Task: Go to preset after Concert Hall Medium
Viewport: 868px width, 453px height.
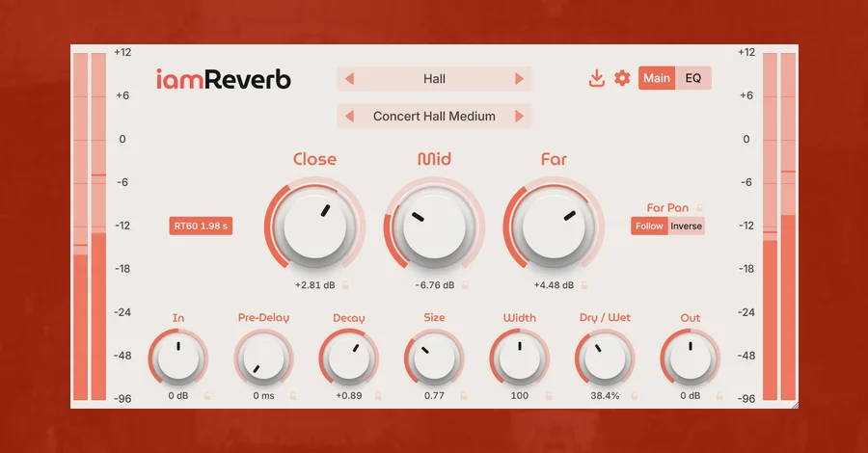Action: (519, 117)
